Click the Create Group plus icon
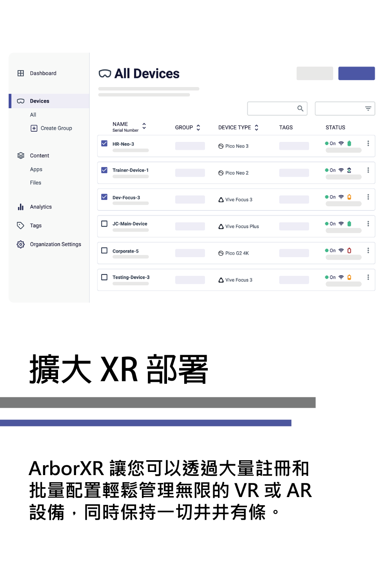Image resolution: width=392 pixels, height=588 pixels. 34,128
